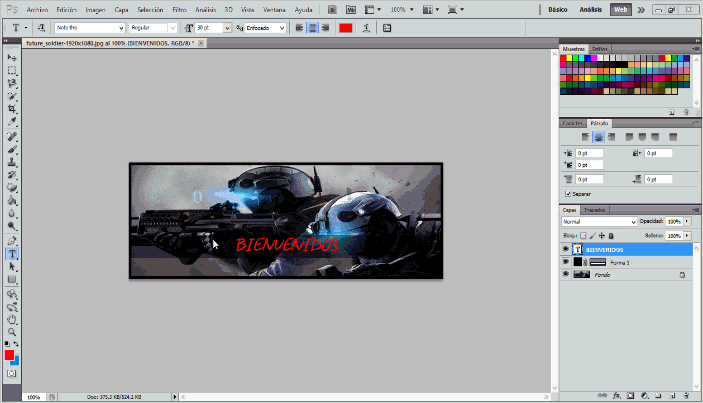
Task: Switch to the Carácter tab
Action: (x=573, y=123)
